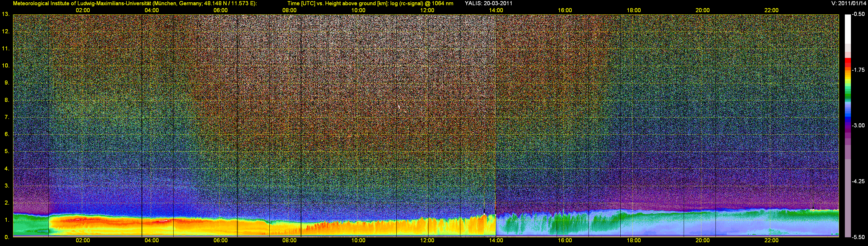Click the 12. km height axis label
Viewport: 868px width, 246px height.
tap(6, 32)
